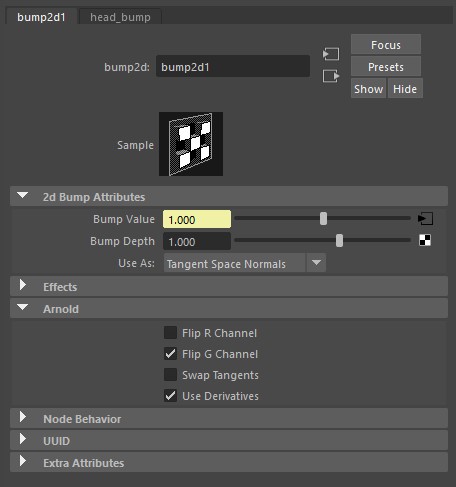456x487 pixels.
Task: Switch to the bump2d1 tab
Action: (x=41, y=17)
